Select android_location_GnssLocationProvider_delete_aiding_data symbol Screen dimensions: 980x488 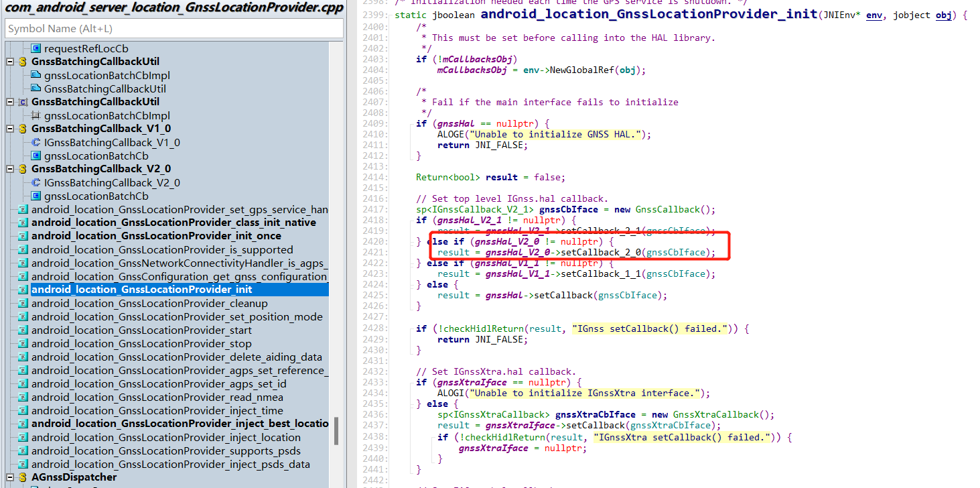pos(177,357)
